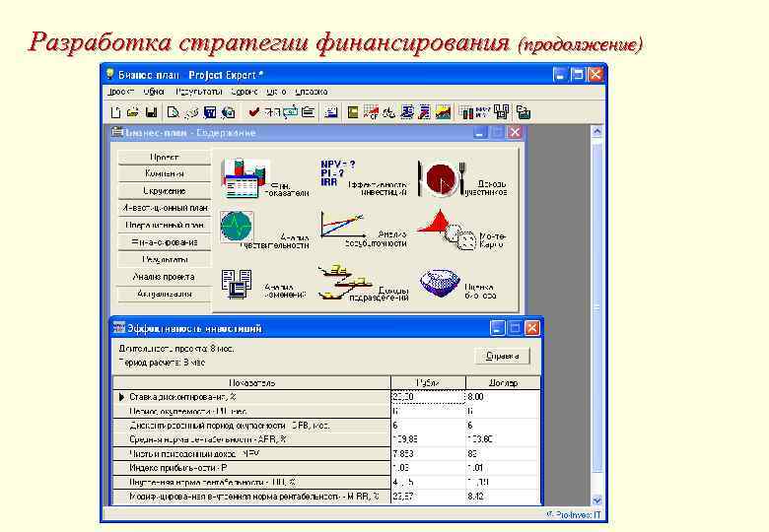
Task: Open the NPV PI IRR investment efficiency item
Action: pos(364,178)
